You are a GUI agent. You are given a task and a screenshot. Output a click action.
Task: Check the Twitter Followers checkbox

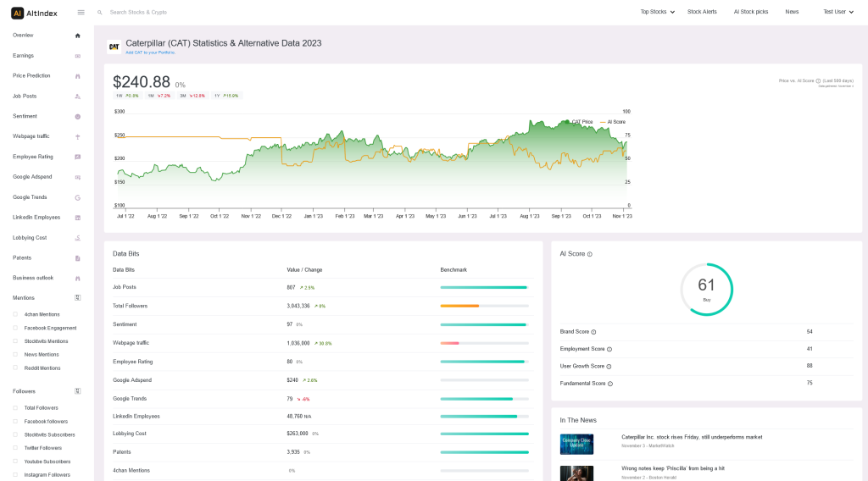15,448
